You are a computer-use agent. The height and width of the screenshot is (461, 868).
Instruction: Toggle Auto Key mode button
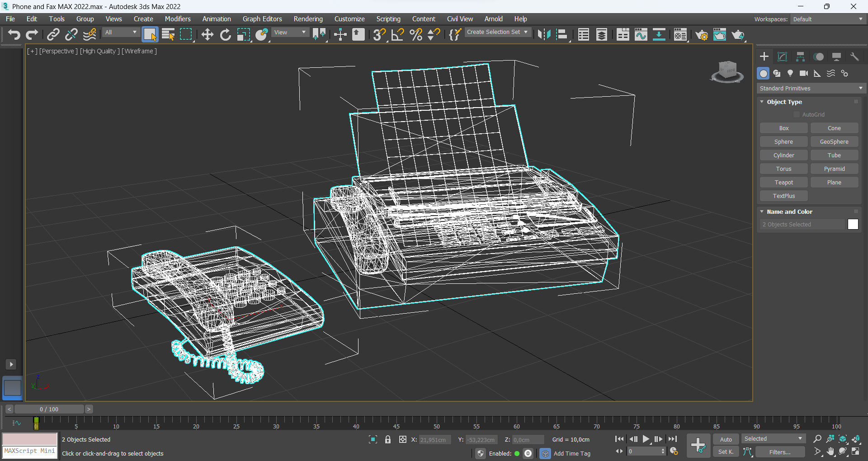(x=726, y=439)
